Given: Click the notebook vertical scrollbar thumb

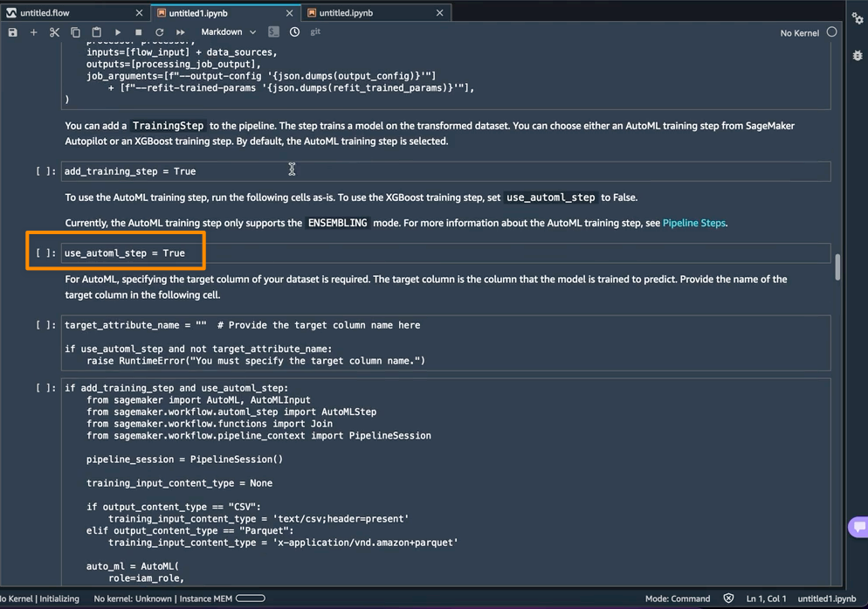Looking at the screenshot, I should coord(837,267).
